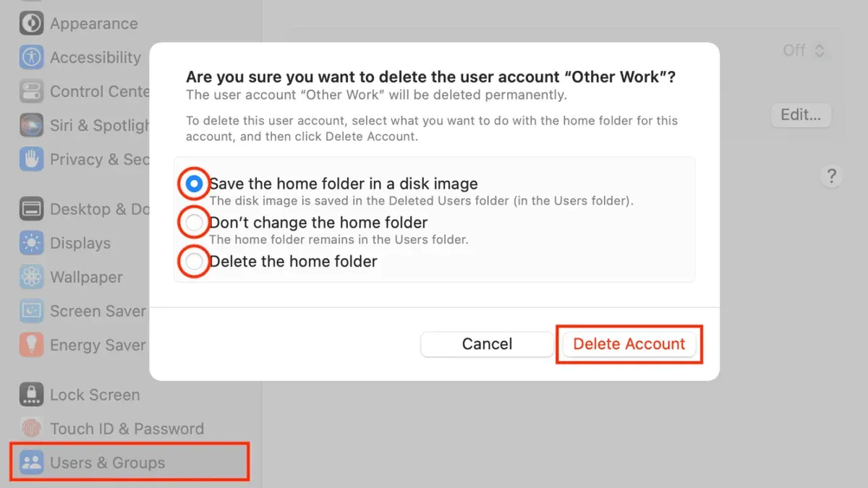Click the Accessibility sidebar icon
868x488 pixels.
[x=31, y=57]
